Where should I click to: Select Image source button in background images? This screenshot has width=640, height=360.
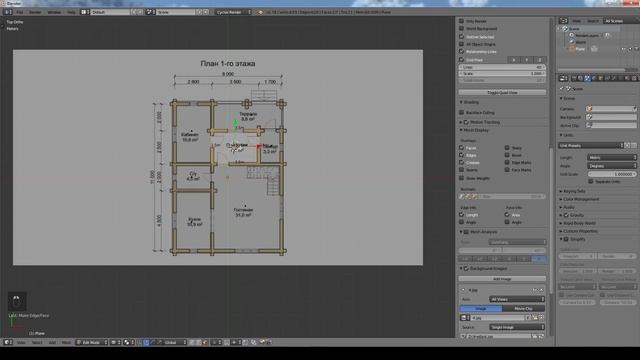(x=481, y=309)
